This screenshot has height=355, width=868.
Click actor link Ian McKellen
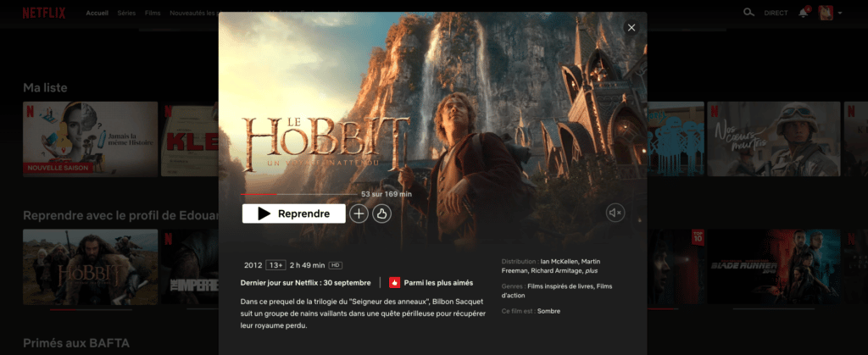[559, 261]
